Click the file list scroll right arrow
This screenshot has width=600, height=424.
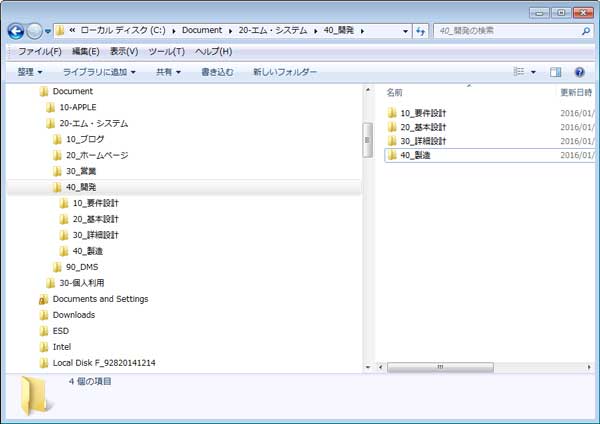point(589,367)
